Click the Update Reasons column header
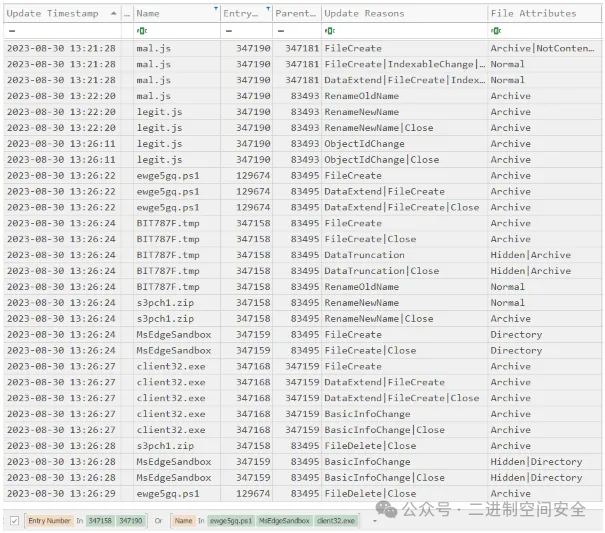Screen dimensions: 605x533 point(364,13)
